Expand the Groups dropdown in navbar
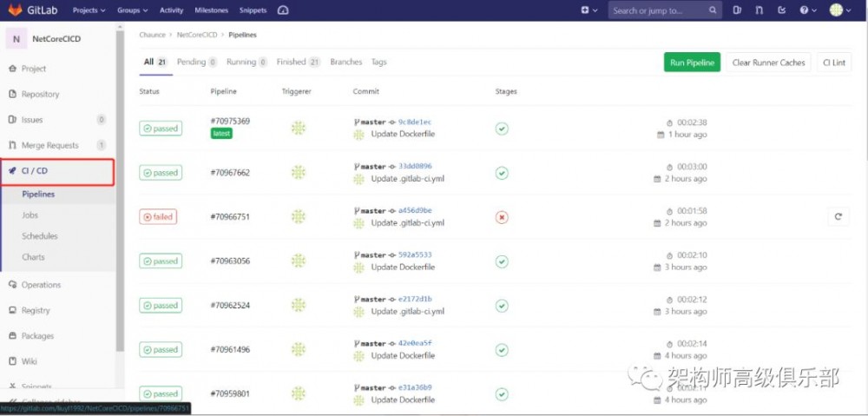This screenshot has height=416, width=868. tap(132, 10)
